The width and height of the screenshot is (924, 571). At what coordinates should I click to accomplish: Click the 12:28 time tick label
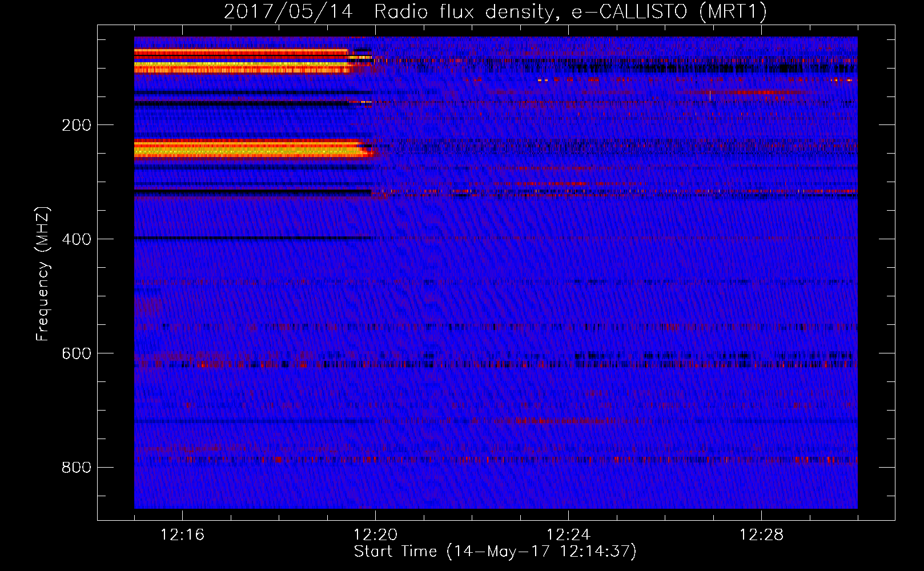761,535
